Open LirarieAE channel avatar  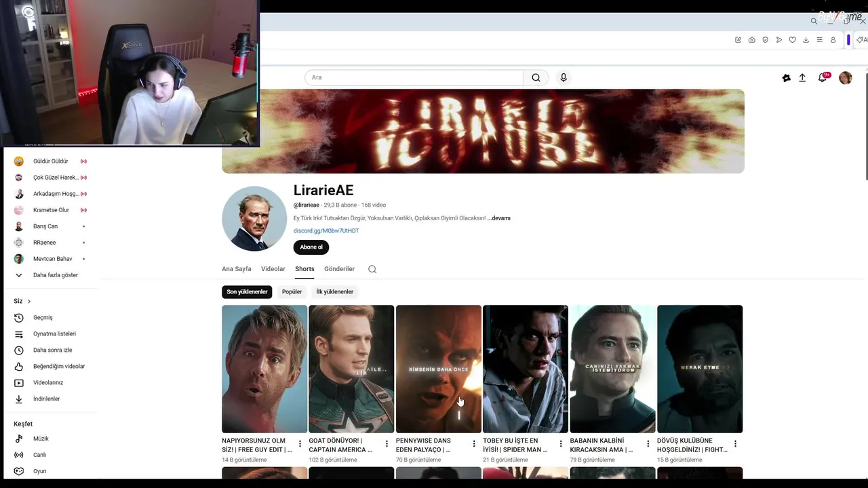(x=254, y=219)
